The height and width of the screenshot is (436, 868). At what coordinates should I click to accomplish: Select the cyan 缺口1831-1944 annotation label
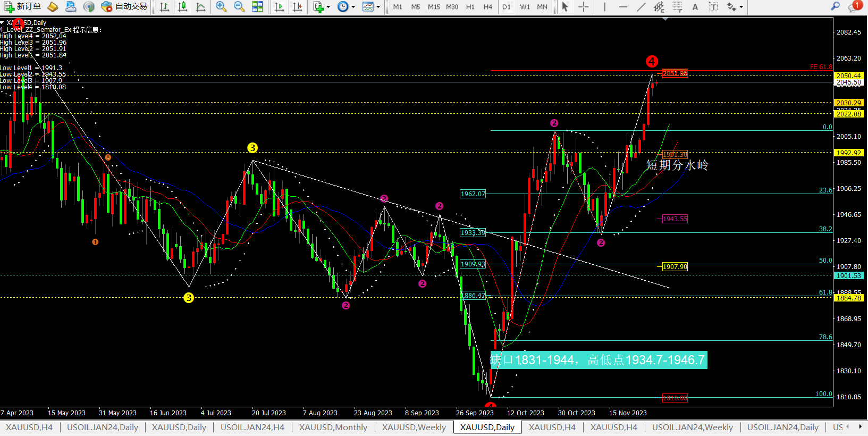pyautogui.click(x=598, y=360)
